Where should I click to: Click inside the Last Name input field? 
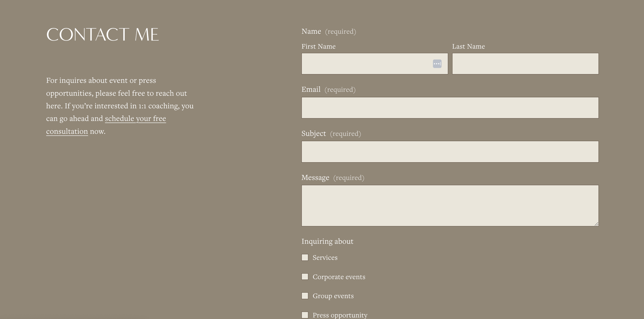coord(526,63)
